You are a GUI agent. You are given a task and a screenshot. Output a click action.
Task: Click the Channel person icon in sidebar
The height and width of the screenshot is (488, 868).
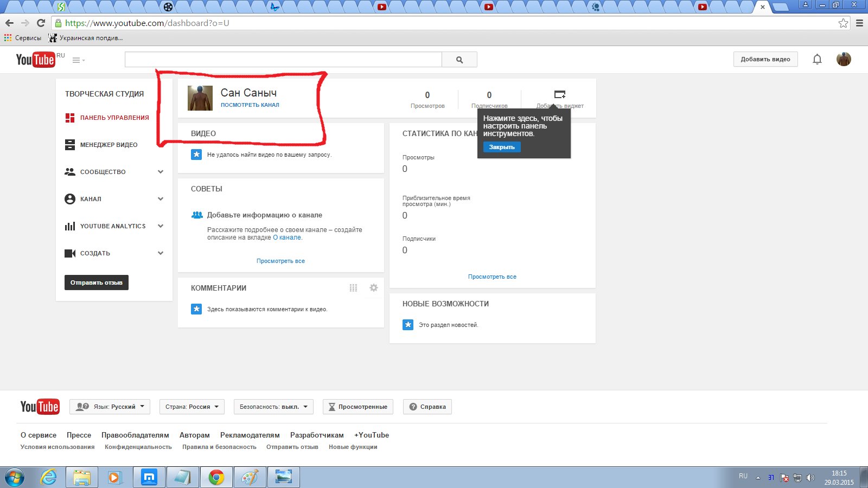70,199
